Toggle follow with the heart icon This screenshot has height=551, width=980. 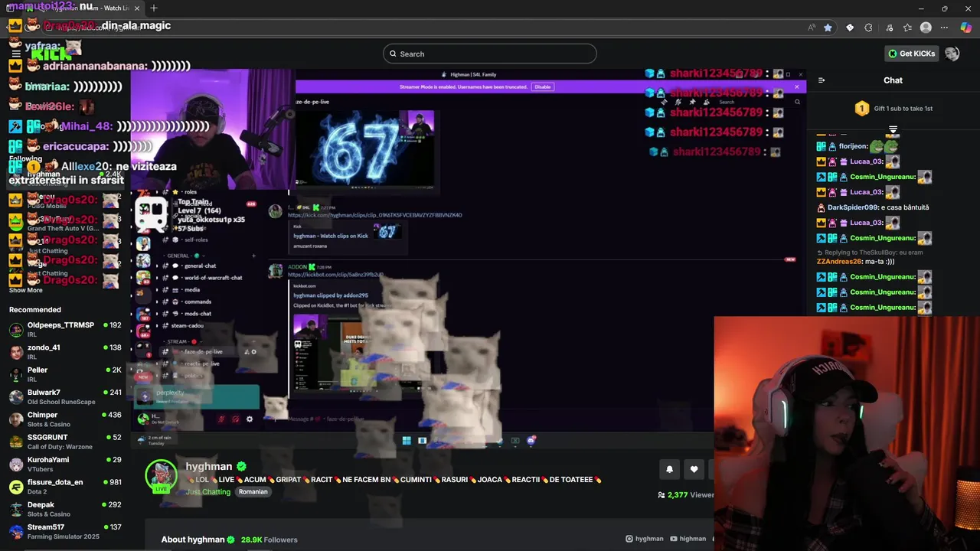point(694,469)
